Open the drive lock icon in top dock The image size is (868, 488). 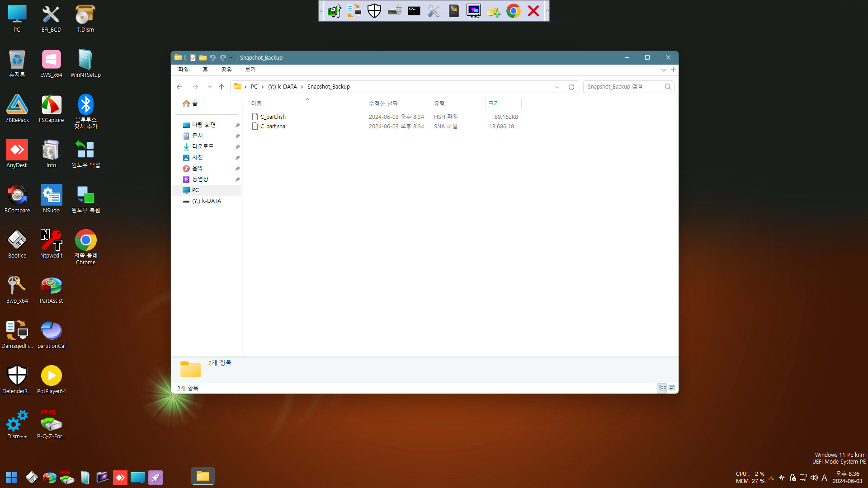click(x=394, y=11)
